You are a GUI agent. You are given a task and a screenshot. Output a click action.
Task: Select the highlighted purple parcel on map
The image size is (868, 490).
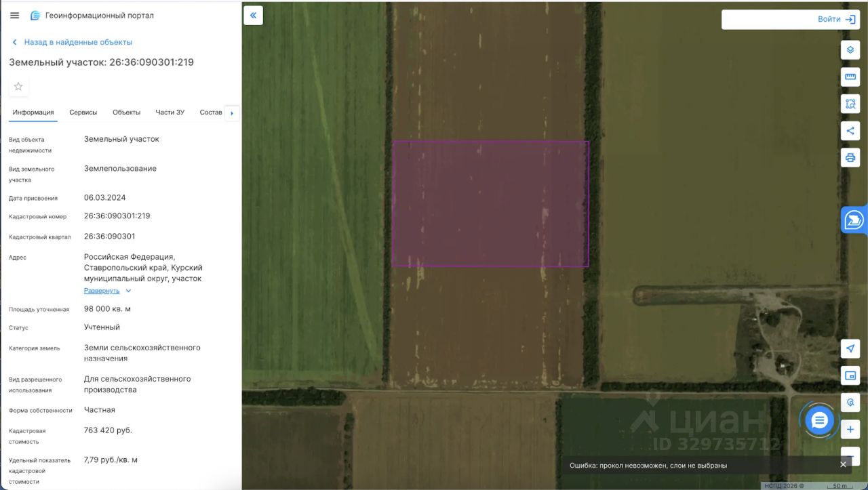pyautogui.click(x=490, y=203)
